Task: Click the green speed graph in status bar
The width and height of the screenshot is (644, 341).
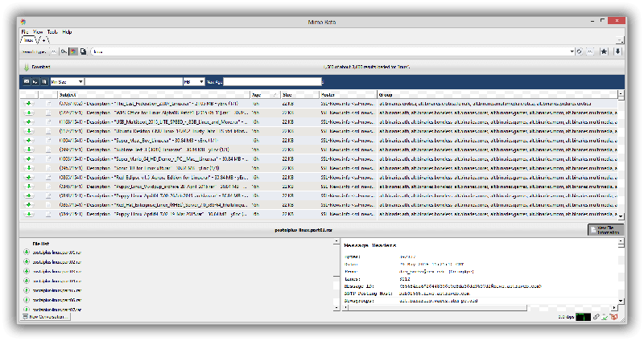Action: [583, 317]
